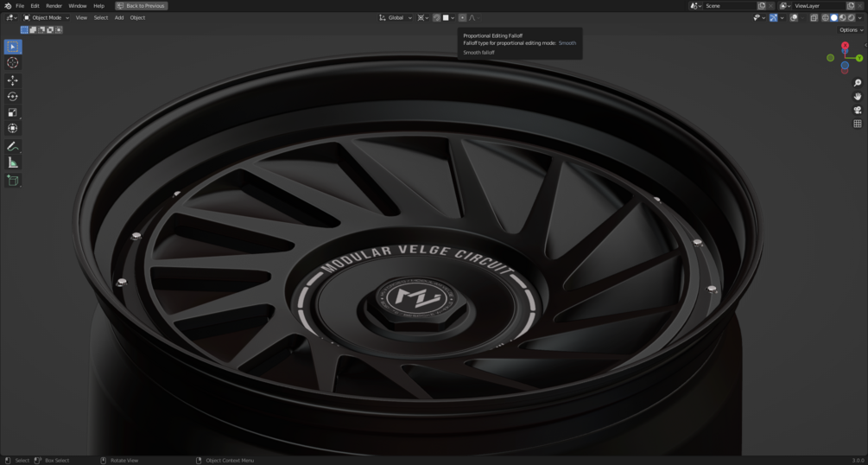
Task: Set selection mode to Set New
Action: click(24, 30)
